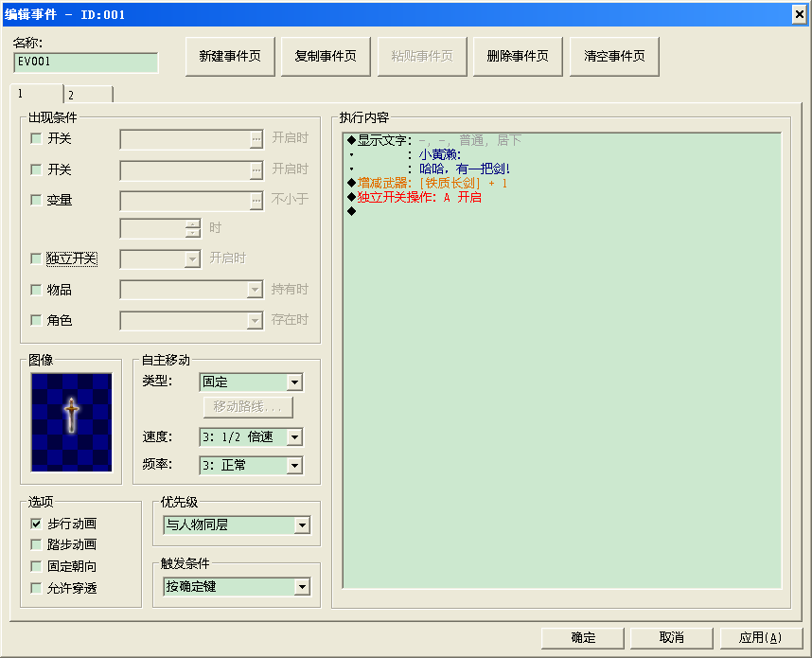Switch to event page tab 1
The width and height of the screenshot is (812, 658).
36,94
